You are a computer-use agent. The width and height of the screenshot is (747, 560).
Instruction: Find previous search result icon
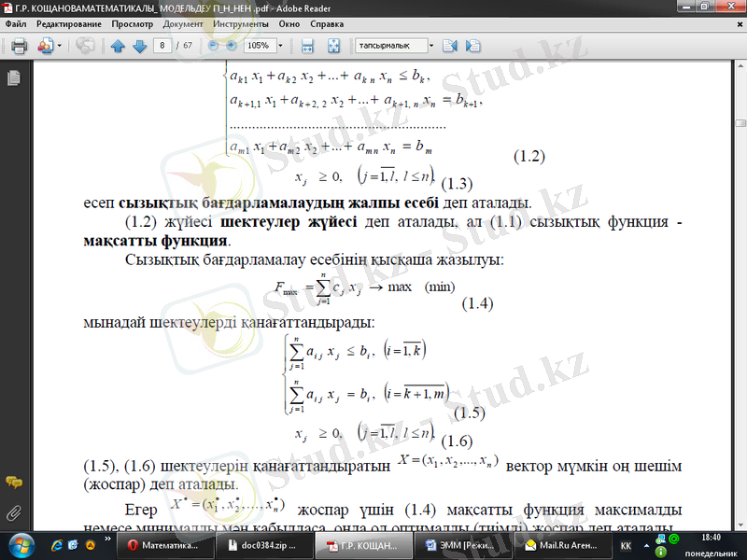coord(450,46)
